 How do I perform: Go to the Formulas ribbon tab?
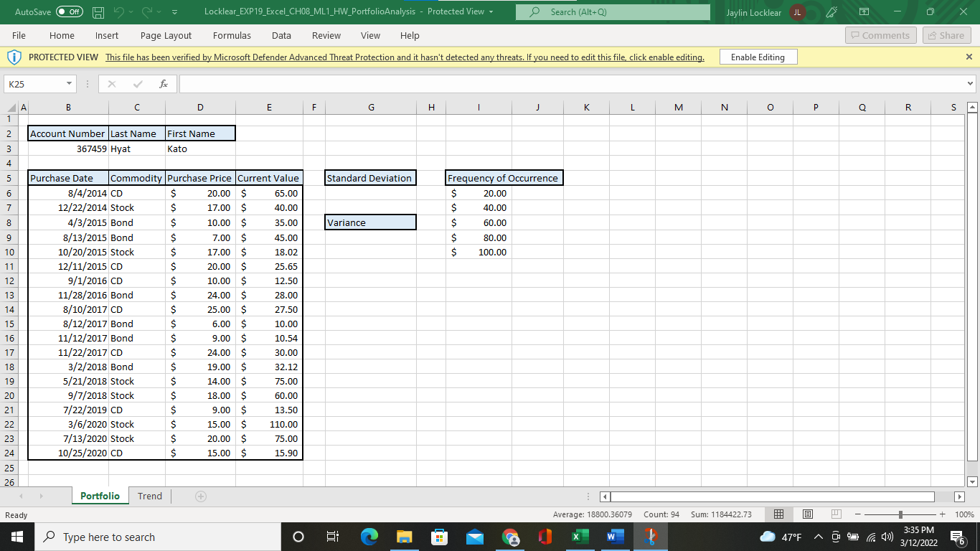pyautogui.click(x=232, y=35)
